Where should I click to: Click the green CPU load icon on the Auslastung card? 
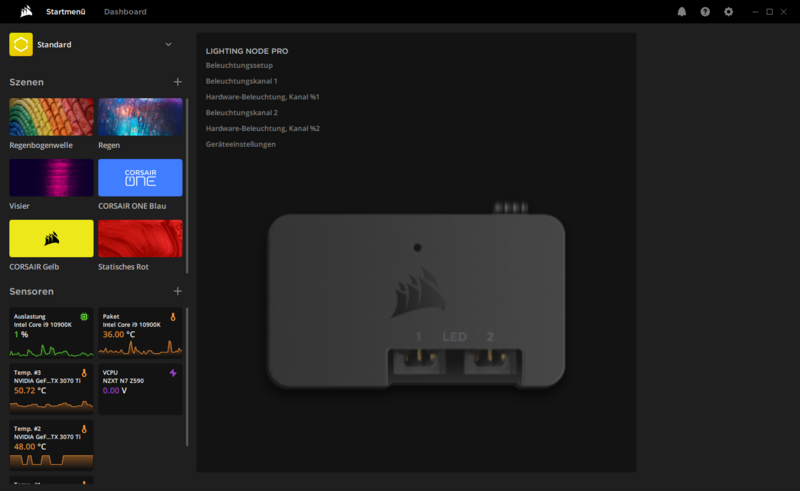[x=84, y=317]
